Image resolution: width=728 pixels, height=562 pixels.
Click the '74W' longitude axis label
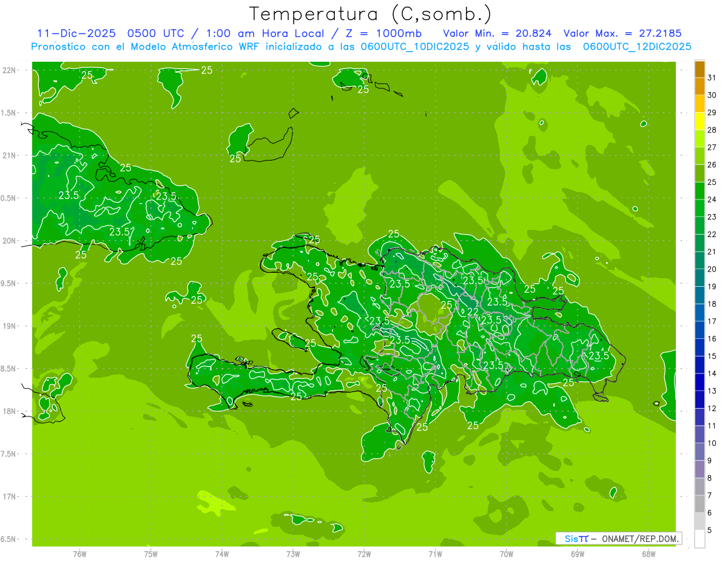click(222, 554)
